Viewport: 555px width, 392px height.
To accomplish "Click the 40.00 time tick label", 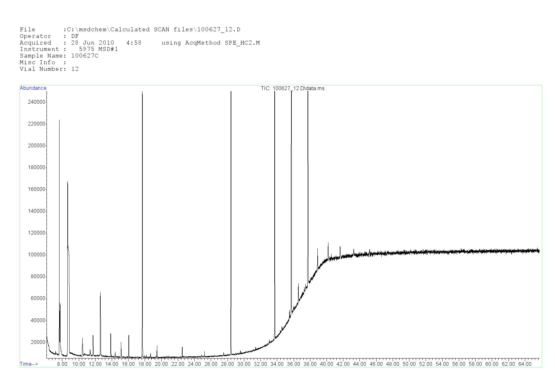I will pyautogui.click(x=326, y=364).
